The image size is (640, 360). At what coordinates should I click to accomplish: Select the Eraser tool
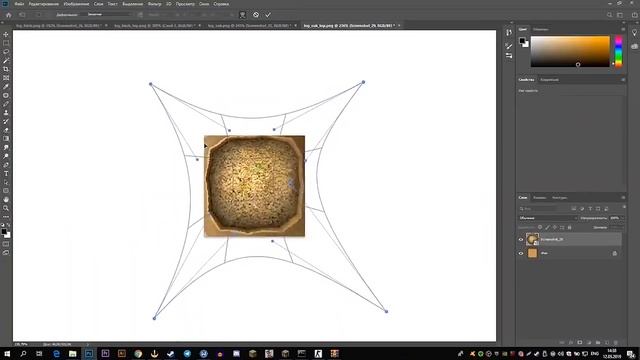(x=6, y=130)
